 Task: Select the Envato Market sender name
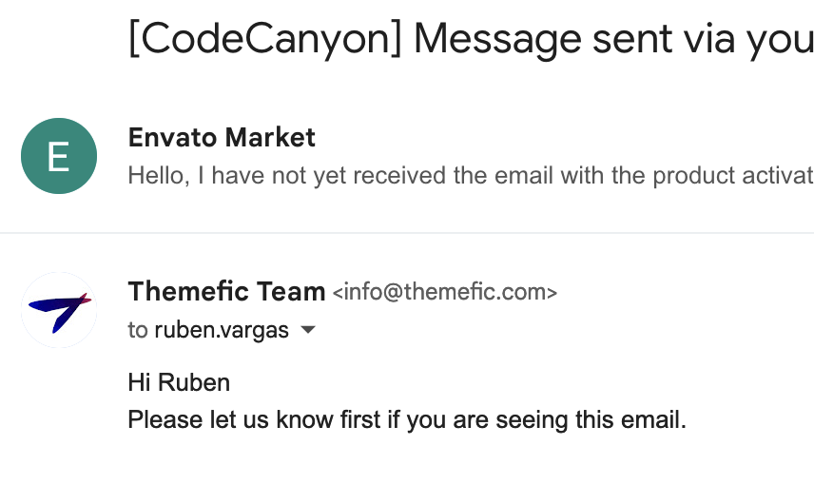[222, 138]
